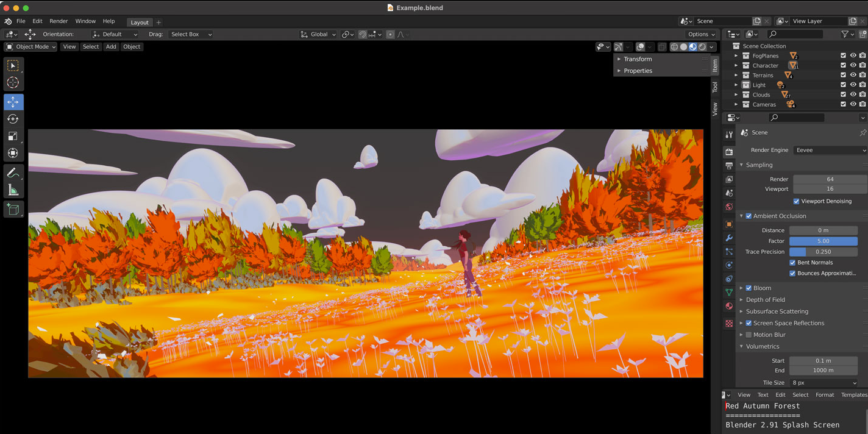The image size is (868, 434).
Task: Switch viewport to Rendered shading
Action: click(702, 47)
